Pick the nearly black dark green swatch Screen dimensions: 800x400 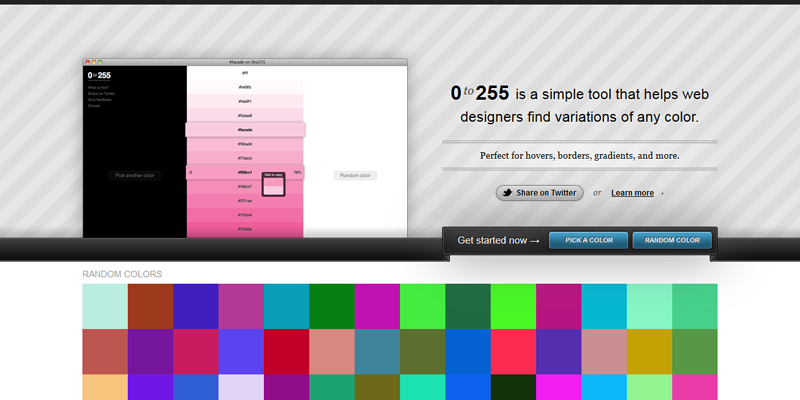(513, 387)
